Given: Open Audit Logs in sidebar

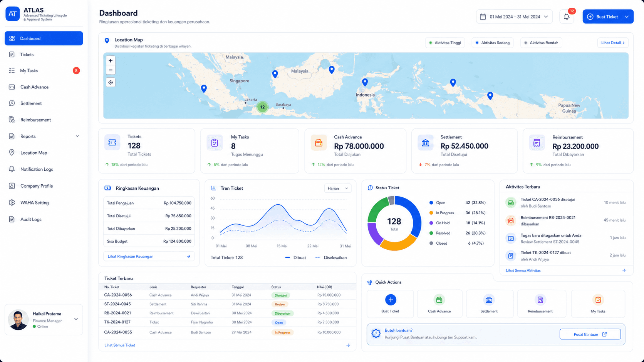Looking at the screenshot, I should pos(44,219).
